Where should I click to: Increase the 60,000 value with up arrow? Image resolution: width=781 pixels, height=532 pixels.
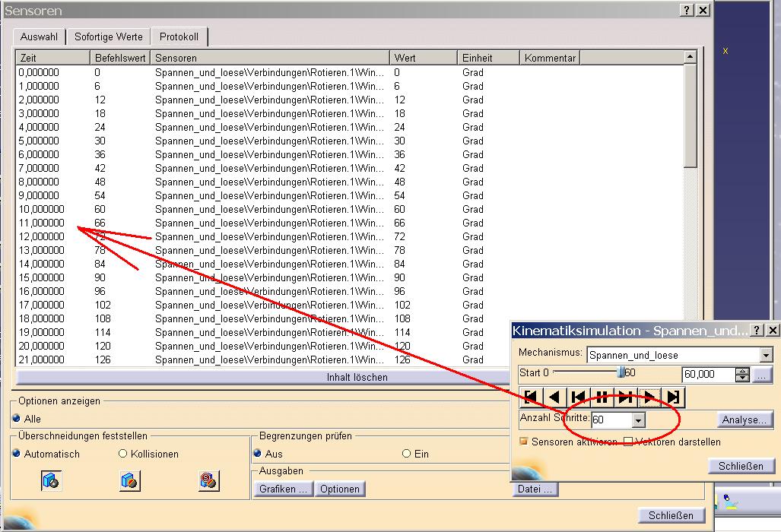click(743, 371)
